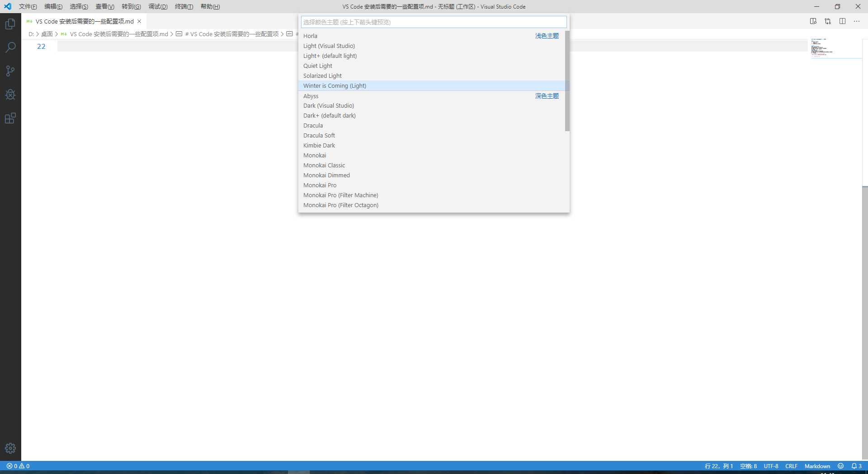Change indentation via 空格: 8
The height and width of the screenshot is (474, 868).
coord(748,466)
